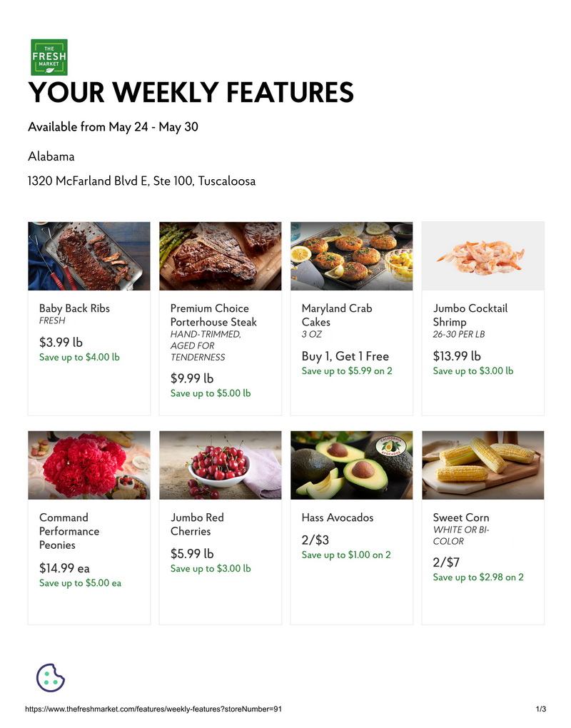Click the $13.99 lb shrimp price
Screen dimensions: 571x728
457,356
